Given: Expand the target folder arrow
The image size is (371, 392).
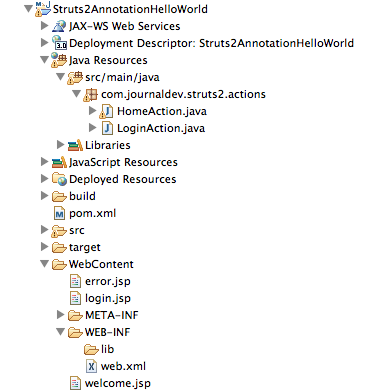Looking at the screenshot, I should (44, 247).
